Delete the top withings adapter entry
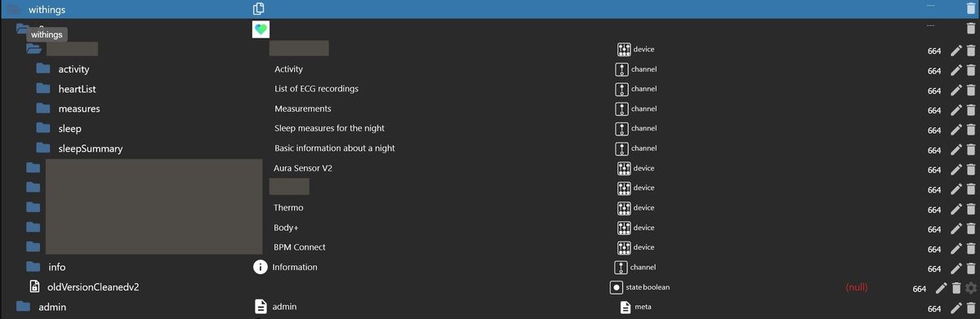This screenshot has height=319, width=980. 970,9
